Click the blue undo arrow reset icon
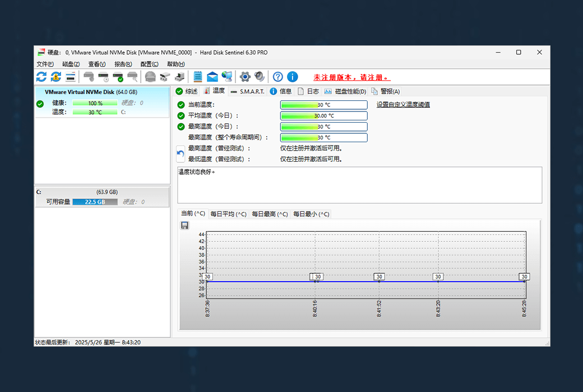 (x=181, y=153)
